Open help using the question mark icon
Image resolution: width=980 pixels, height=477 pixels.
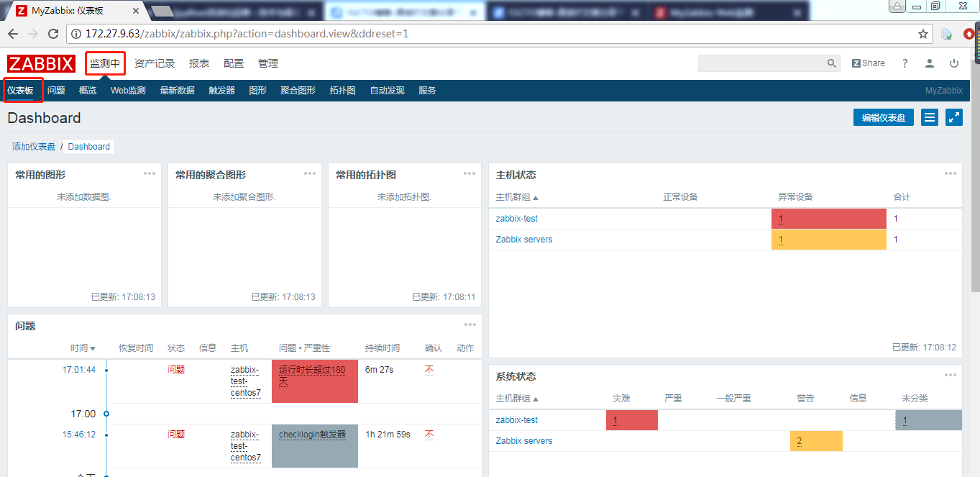point(905,63)
